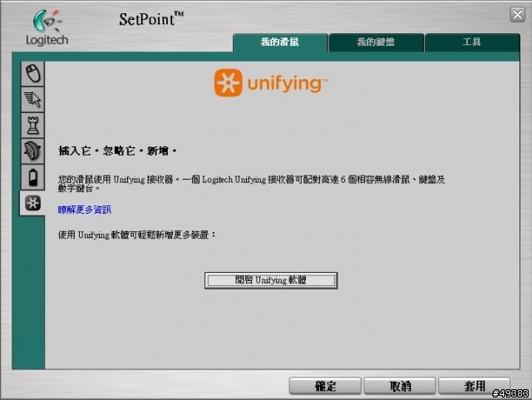This screenshot has height=400, width=532.
Task: Switch to the 工具 tab
Action: tap(472, 42)
